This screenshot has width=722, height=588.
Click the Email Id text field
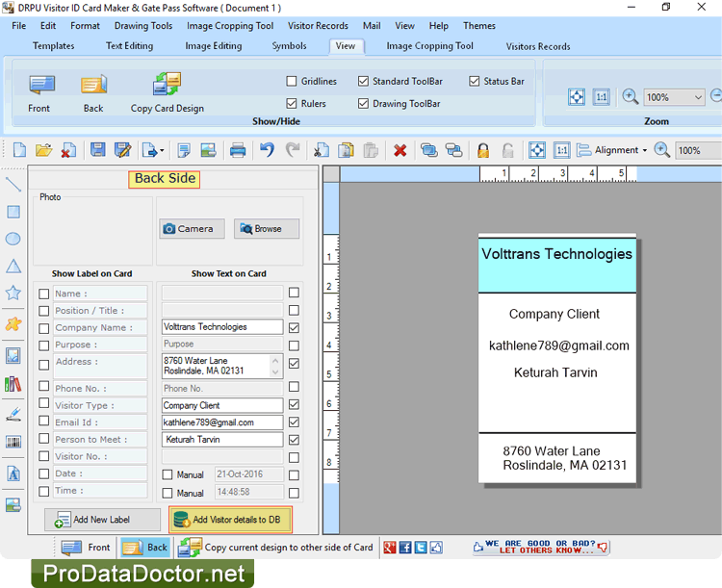[222, 422]
